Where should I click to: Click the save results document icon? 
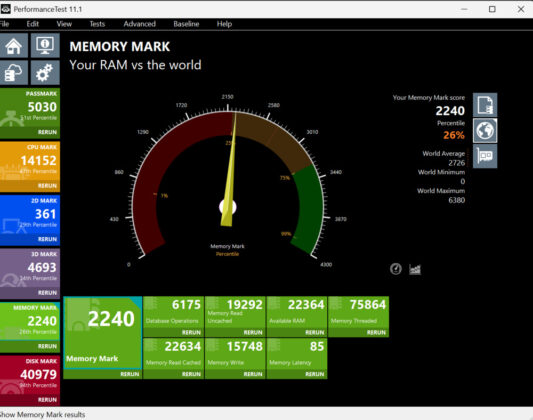tap(485, 105)
